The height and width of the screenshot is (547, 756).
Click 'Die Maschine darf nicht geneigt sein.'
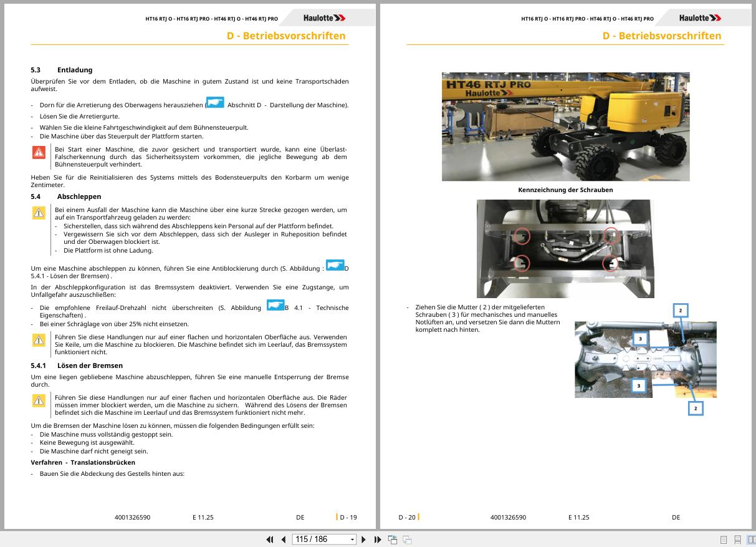pyautogui.click(x=93, y=451)
